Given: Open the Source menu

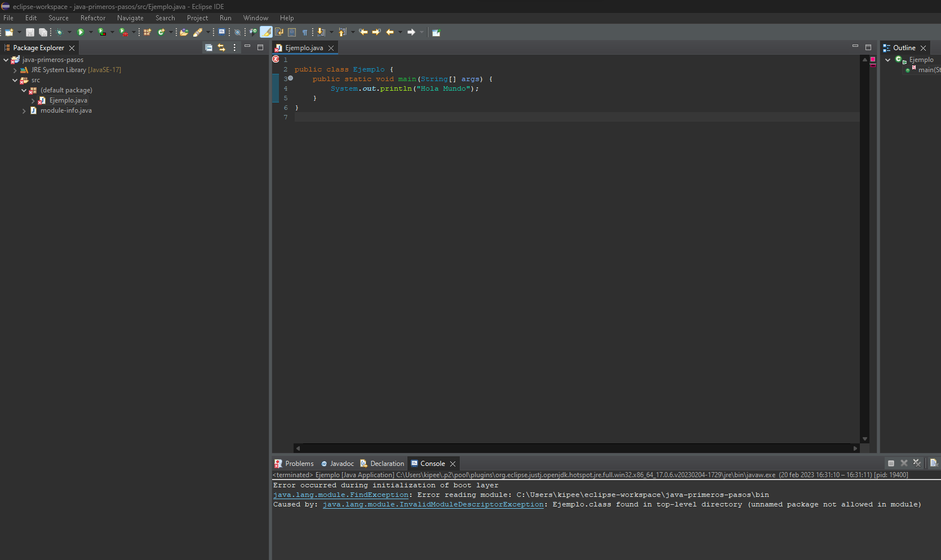Looking at the screenshot, I should 59,18.
